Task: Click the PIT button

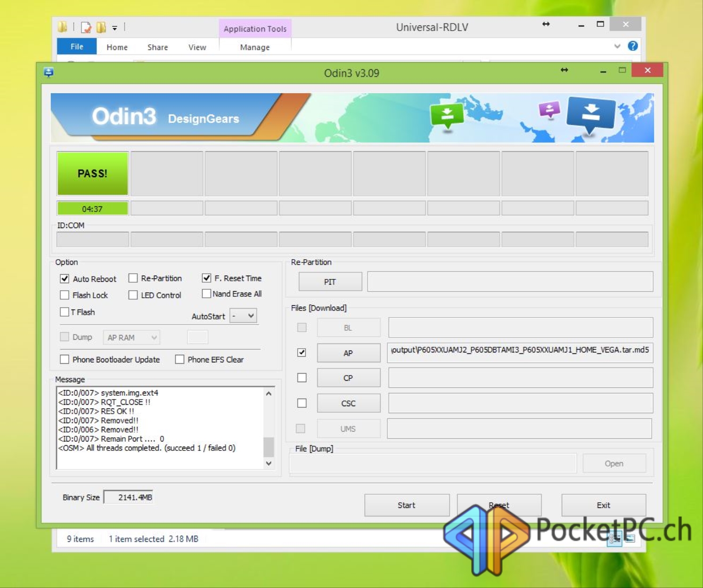Action: pos(330,282)
